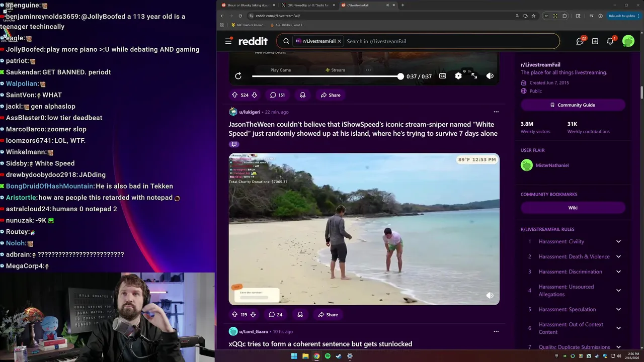This screenshot has height=362, width=644.
Task: Open the 151 comments on the post
Action: point(277,95)
